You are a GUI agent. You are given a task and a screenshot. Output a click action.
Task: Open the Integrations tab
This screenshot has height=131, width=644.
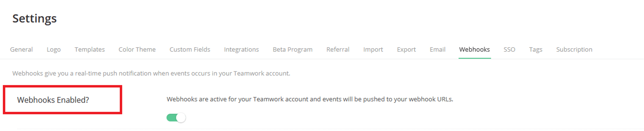click(x=241, y=49)
